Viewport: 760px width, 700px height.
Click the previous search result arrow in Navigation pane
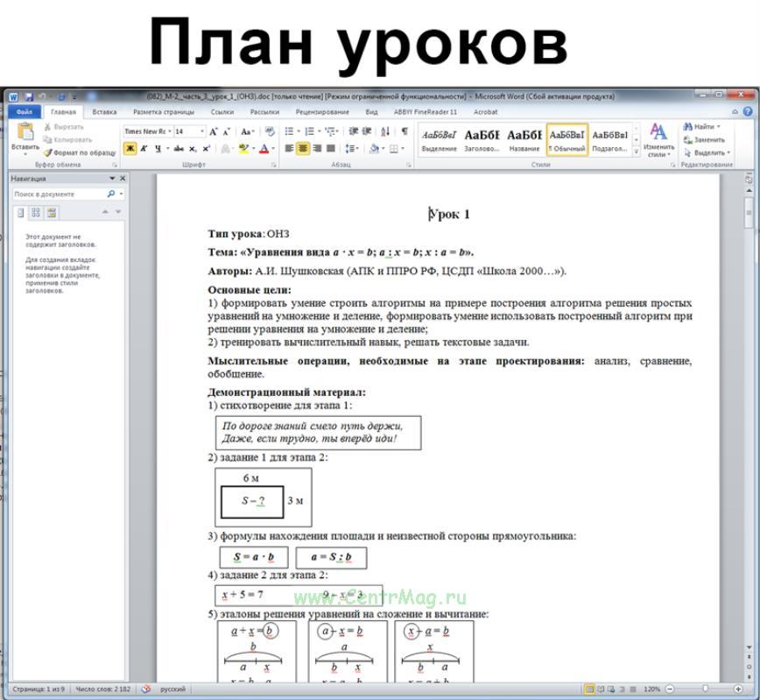point(105,213)
